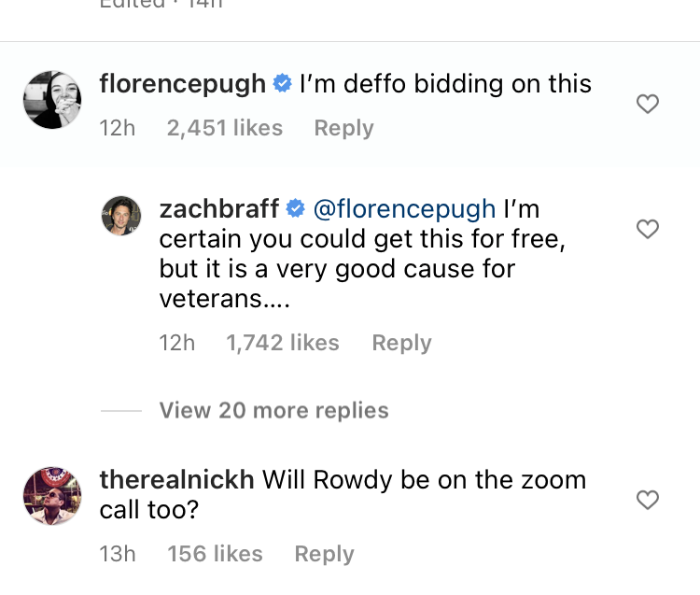
Task: View the 2,451 likes list
Action: [224, 128]
